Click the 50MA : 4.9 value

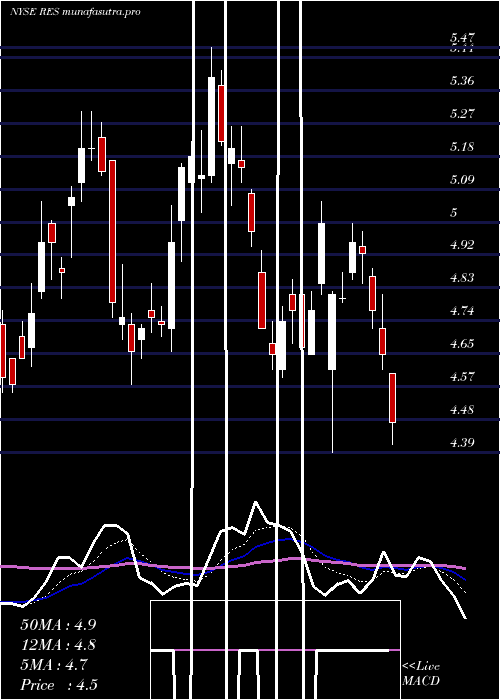(58, 625)
